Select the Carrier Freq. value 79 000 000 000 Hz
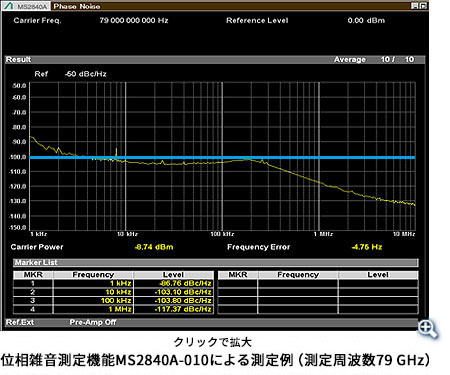The width and height of the screenshot is (450, 375). point(134,20)
